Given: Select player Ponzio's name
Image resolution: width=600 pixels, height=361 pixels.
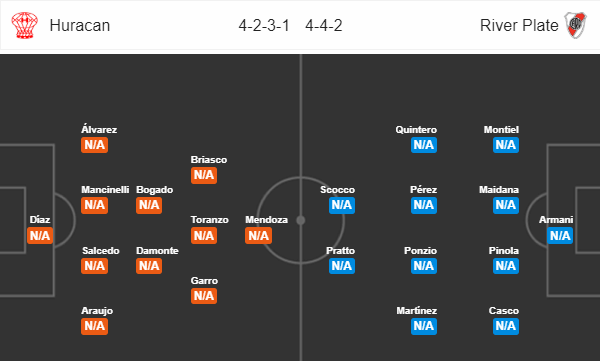Looking at the screenshot, I should tap(420, 250).
